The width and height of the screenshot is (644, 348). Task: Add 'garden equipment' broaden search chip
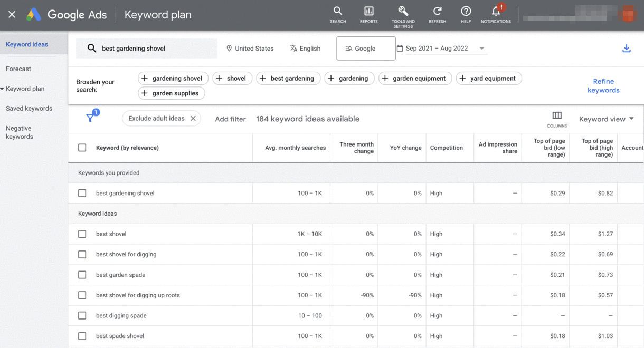point(415,78)
